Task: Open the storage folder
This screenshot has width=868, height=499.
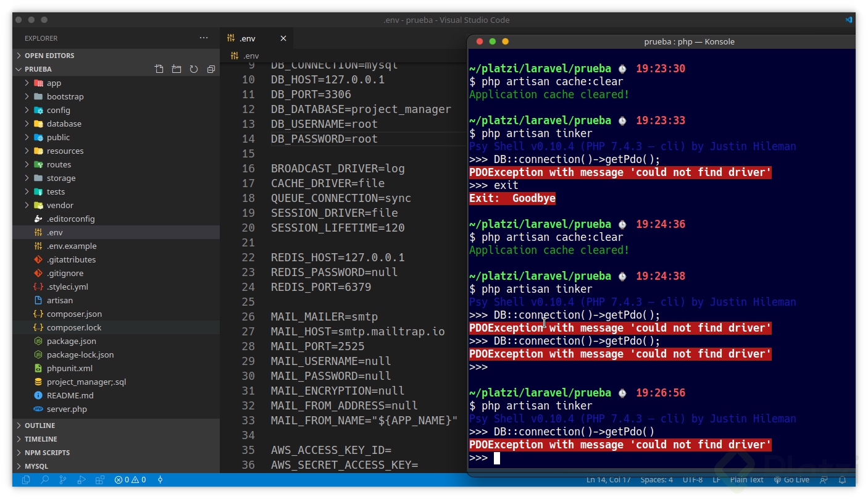Action: coord(116,178)
